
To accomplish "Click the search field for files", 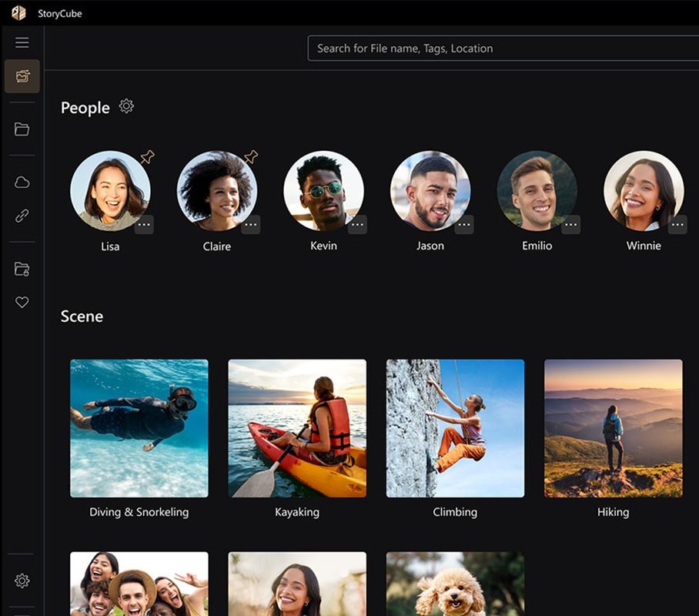I will coord(500,49).
